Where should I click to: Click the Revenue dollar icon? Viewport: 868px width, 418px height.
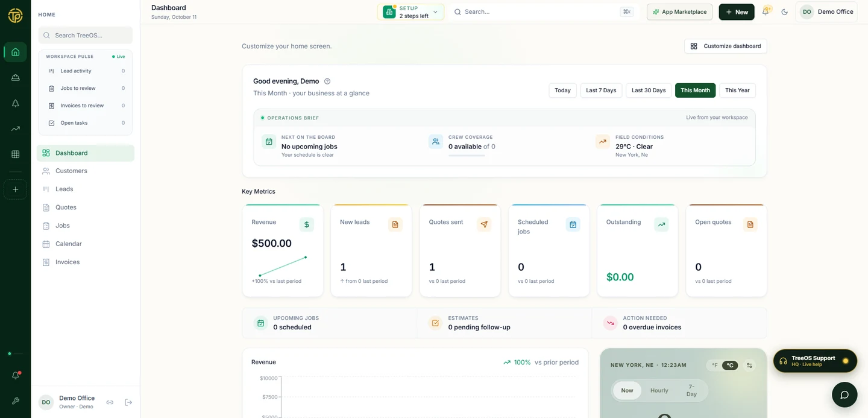pyautogui.click(x=307, y=224)
